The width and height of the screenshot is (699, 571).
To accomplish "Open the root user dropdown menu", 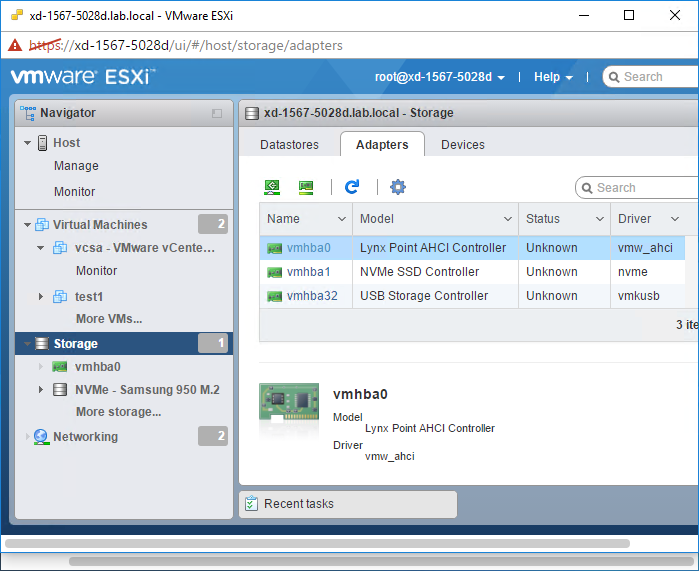I will [440, 77].
